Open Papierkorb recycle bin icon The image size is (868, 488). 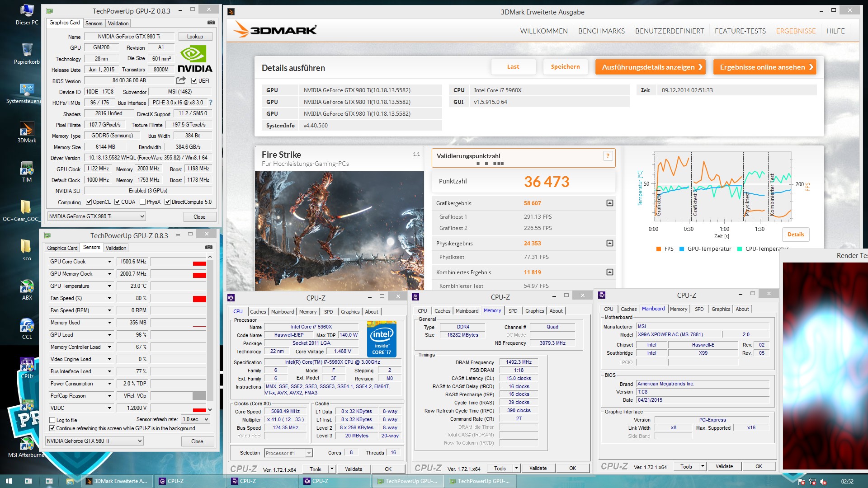point(27,54)
